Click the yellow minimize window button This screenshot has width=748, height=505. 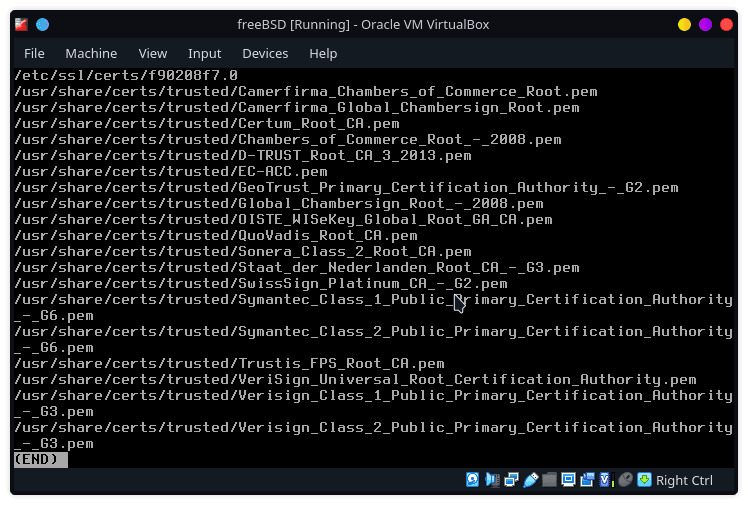pos(684,24)
